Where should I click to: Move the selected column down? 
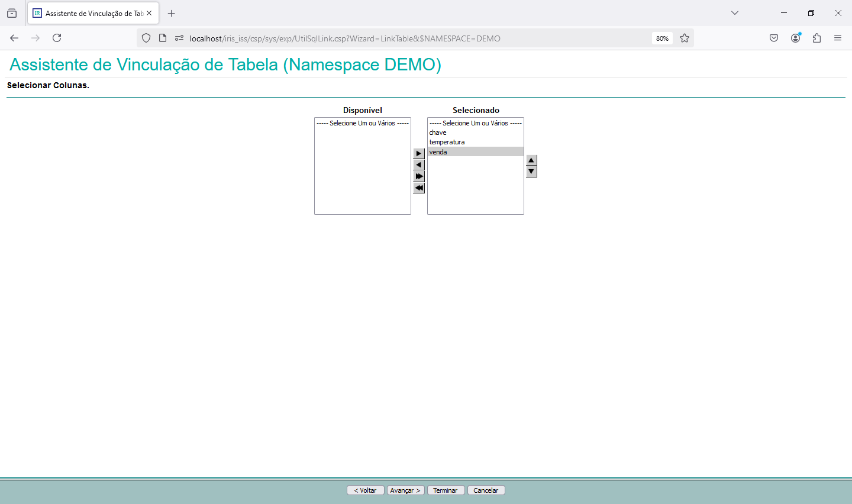point(531,172)
